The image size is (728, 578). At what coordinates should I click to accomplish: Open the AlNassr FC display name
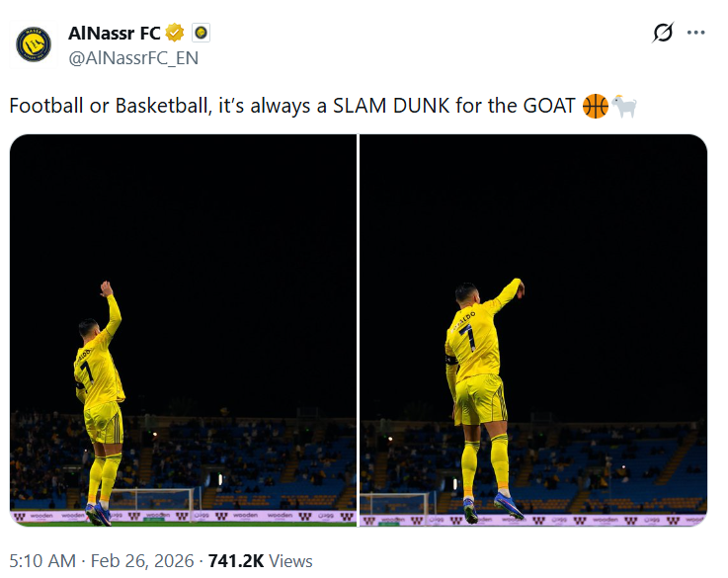pyautogui.click(x=114, y=34)
